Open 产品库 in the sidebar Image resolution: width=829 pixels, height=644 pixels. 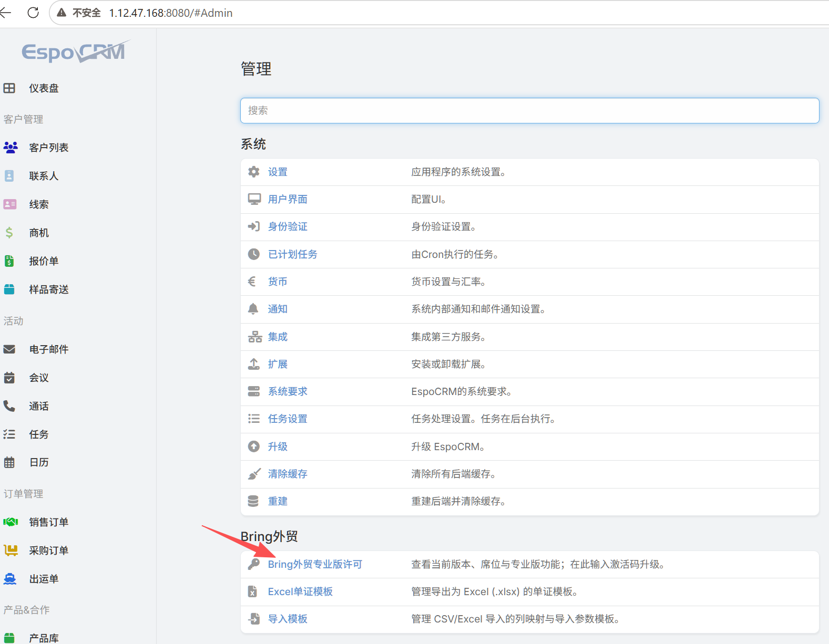(44, 638)
